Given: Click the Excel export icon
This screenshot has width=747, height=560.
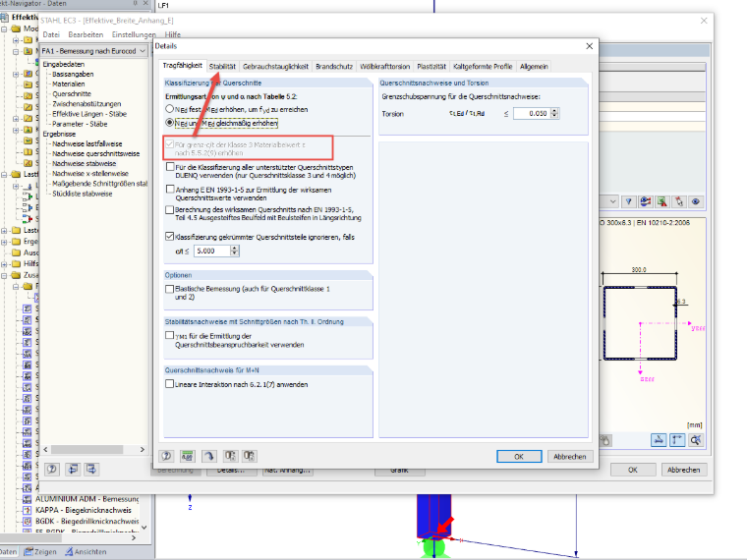Looking at the screenshot, I should point(662,202).
